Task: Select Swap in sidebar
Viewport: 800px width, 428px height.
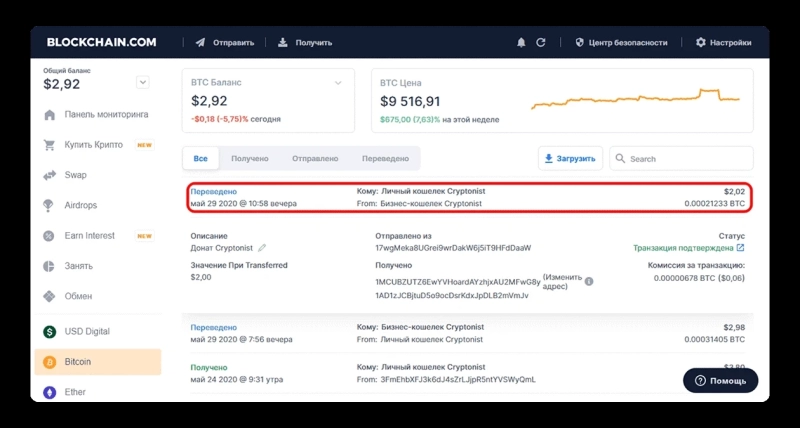Action: click(x=76, y=175)
